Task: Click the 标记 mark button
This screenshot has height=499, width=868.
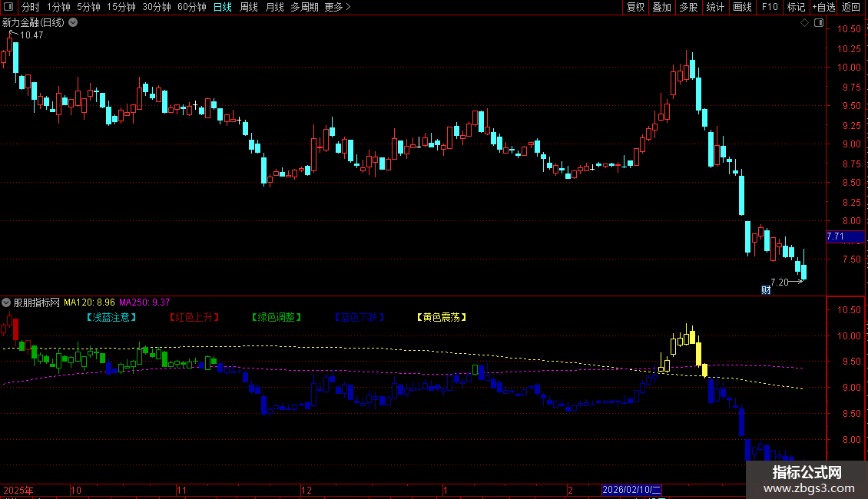Action: click(x=796, y=7)
